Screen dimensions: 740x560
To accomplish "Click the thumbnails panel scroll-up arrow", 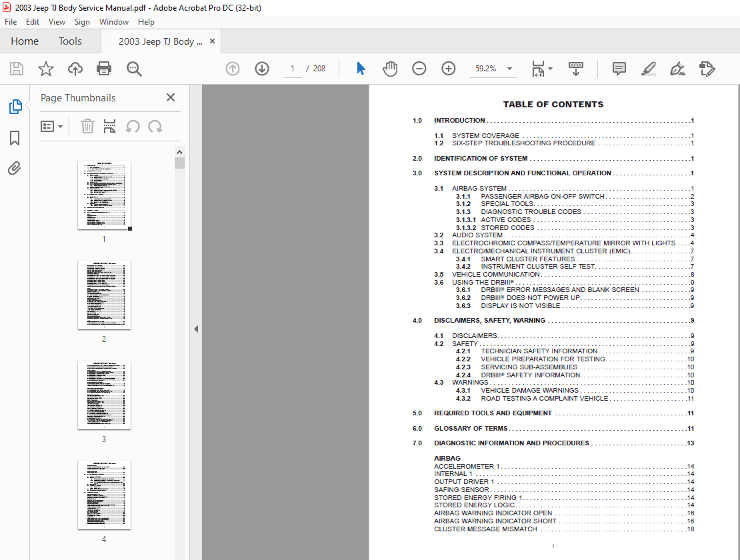I will (179, 152).
